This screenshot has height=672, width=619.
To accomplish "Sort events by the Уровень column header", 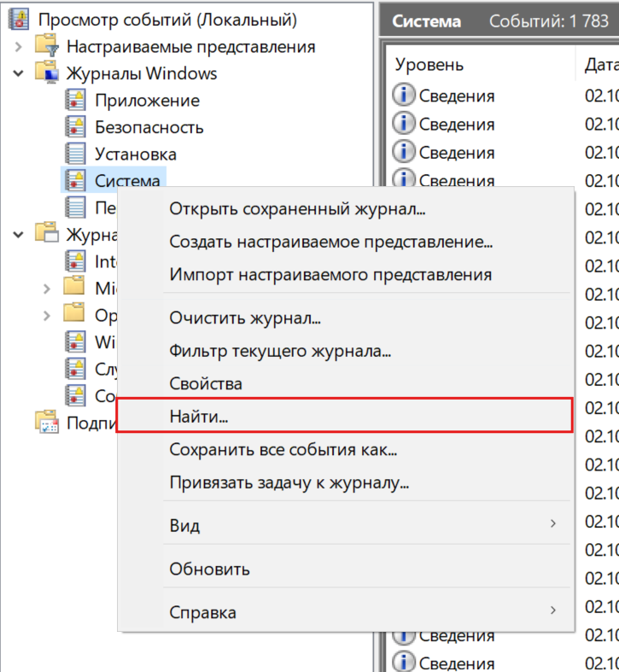I will point(429,64).
